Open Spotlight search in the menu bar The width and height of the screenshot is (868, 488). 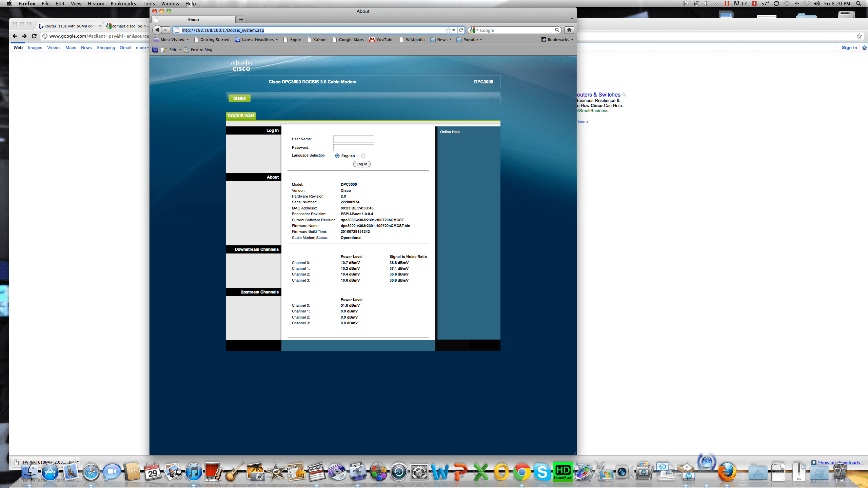point(859,3)
